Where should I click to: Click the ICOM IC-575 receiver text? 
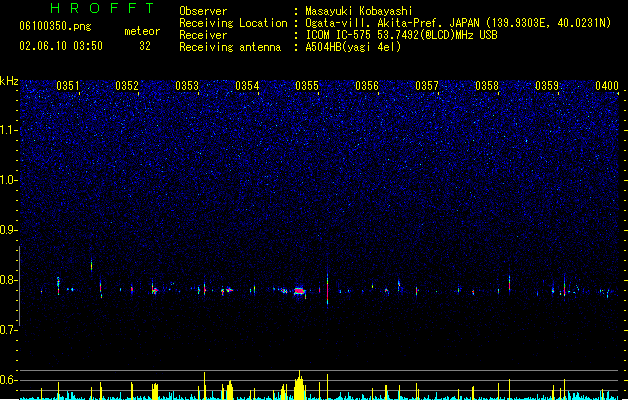tap(401, 35)
